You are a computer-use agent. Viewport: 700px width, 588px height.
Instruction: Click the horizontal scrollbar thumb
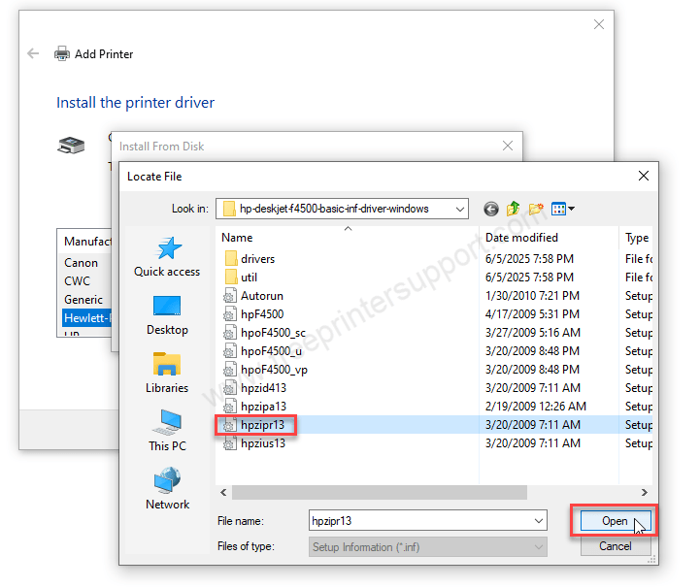click(x=380, y=493)
